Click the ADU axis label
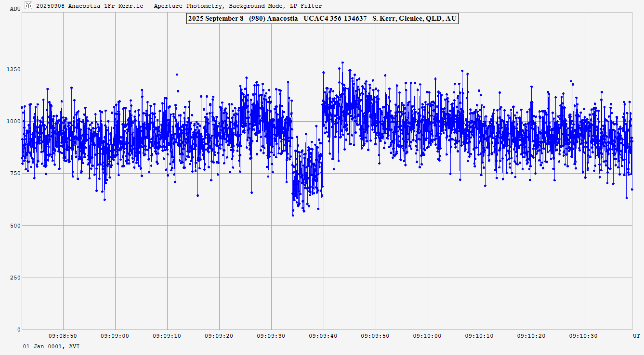The width and height of the screenshot is (644, 355). [15, 9]
